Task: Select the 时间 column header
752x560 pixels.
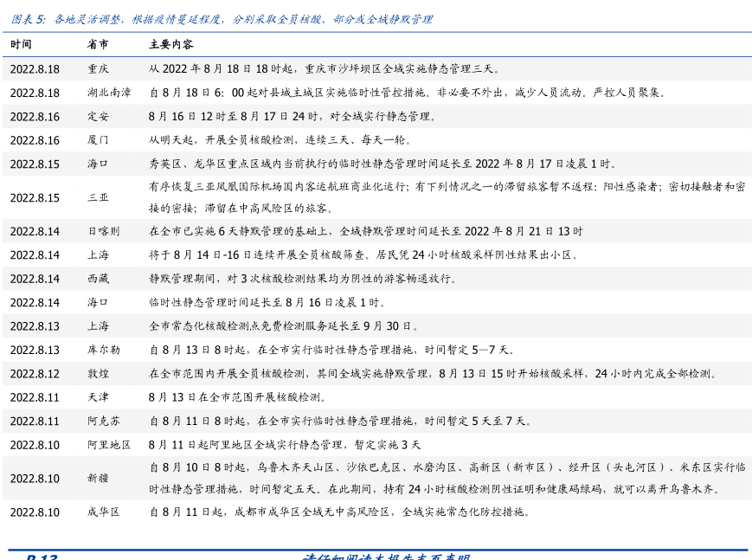Action: coord(22,44)
